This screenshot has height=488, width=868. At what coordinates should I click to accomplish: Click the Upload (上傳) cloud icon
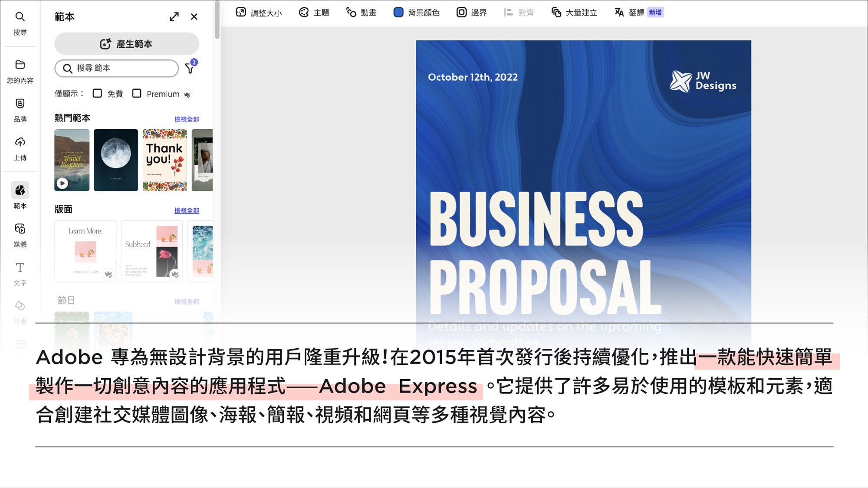[x=20, y=142]
